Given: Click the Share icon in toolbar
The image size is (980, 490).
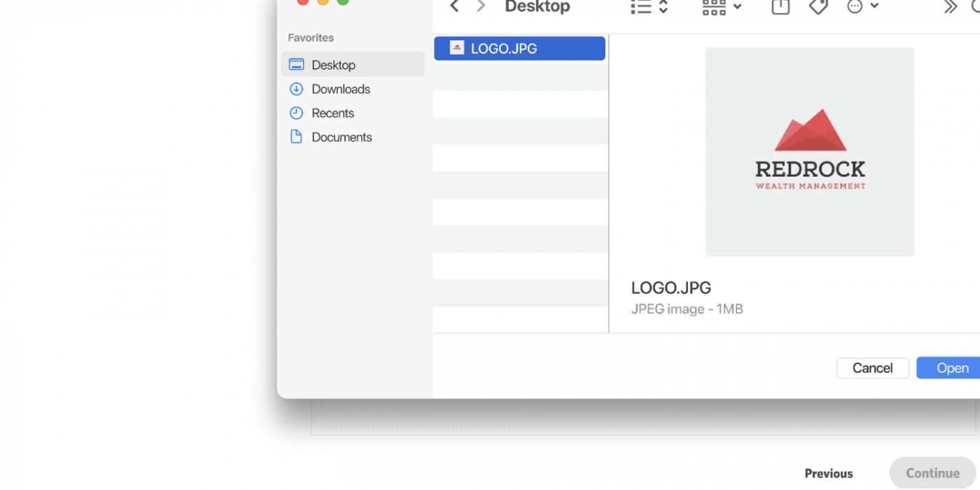Looking at the screenshot, I should coord(780,7).
